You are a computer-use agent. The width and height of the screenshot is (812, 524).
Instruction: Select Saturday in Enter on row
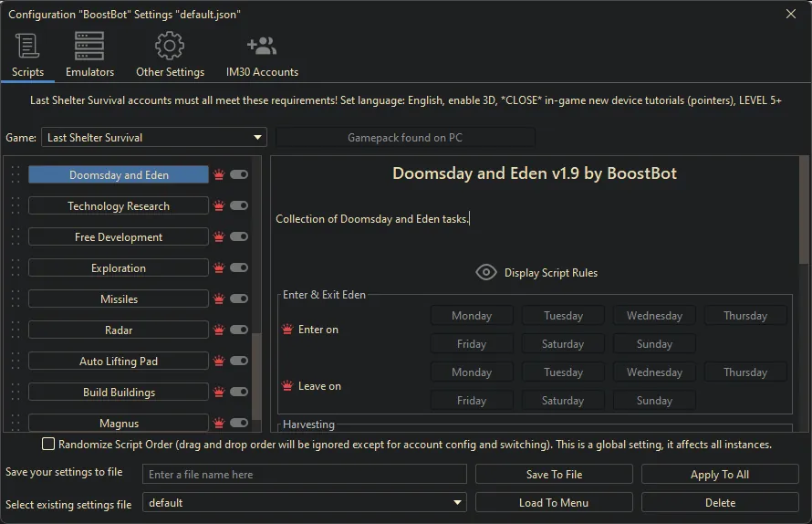click(x=563, y=343)
